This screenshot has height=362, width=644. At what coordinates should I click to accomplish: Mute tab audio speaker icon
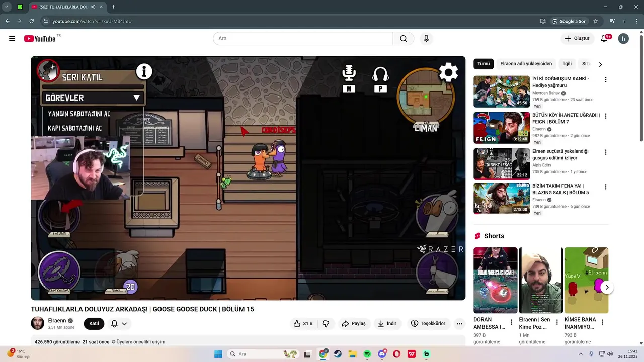93,7
